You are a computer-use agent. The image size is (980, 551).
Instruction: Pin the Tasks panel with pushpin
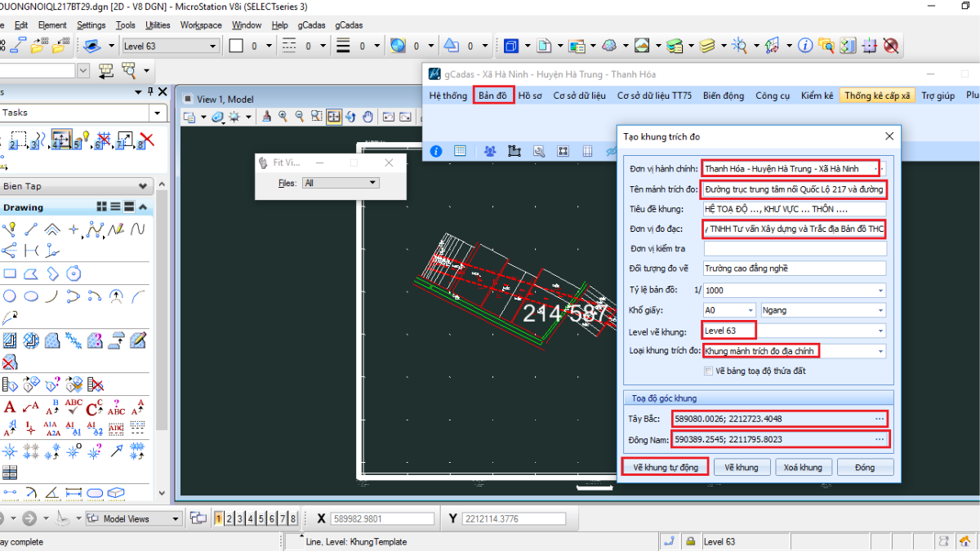click(x=149, y=92)
